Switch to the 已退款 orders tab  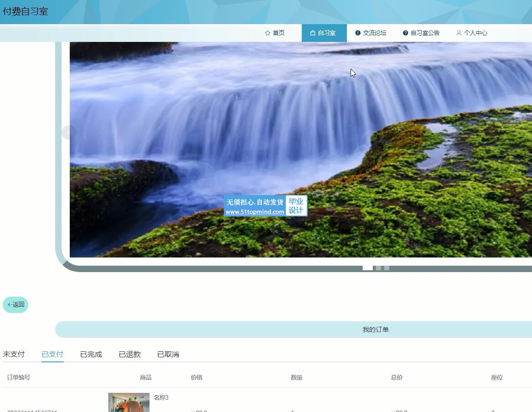pyautogui.click(x=129, y=355)
